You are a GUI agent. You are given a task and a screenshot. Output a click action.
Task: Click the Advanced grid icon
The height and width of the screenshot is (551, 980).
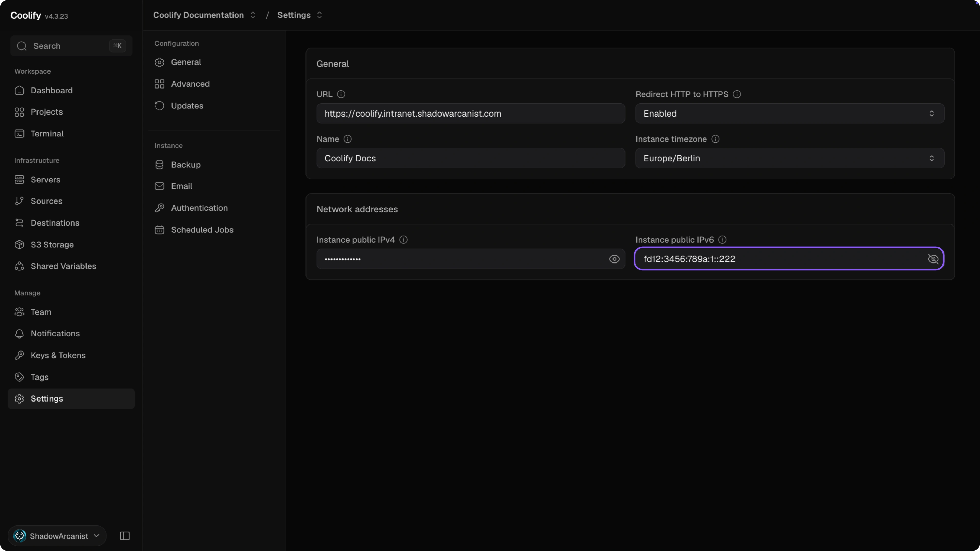[x=160, y=84]
